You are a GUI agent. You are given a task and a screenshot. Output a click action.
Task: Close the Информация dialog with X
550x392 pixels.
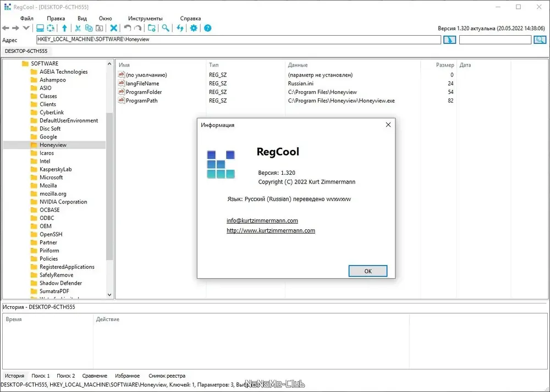coord(388,125)
